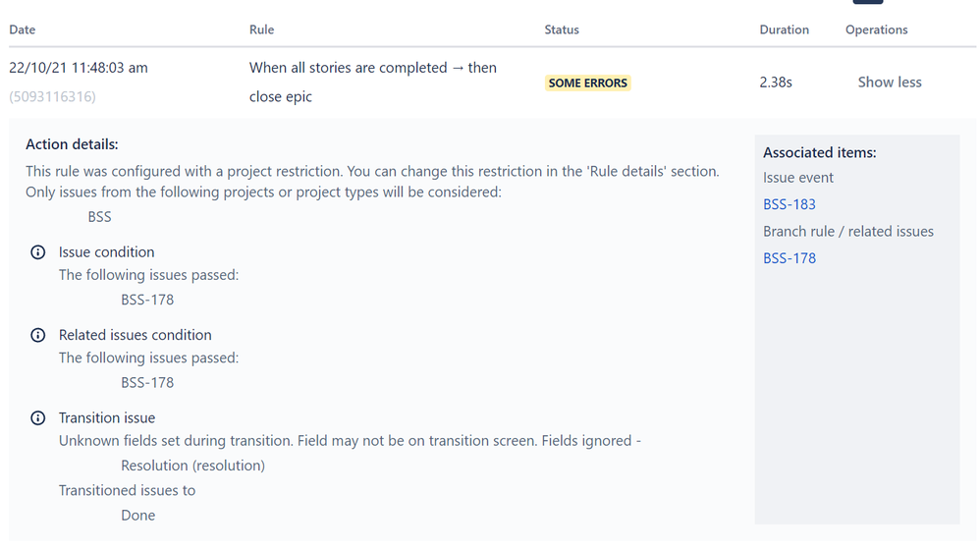The image size is (980, 550).
Task: Click the SOME ERRORS status badge
Action: pos(587,83)
